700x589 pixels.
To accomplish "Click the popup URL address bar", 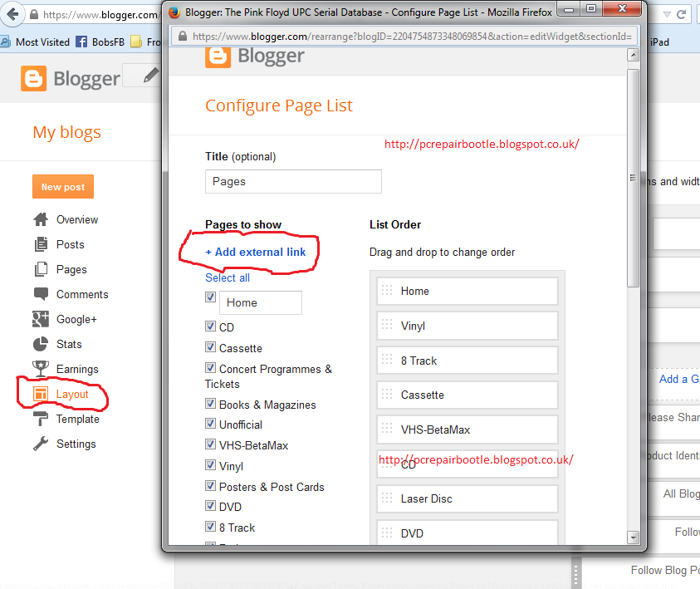I will tap(404, 37).
